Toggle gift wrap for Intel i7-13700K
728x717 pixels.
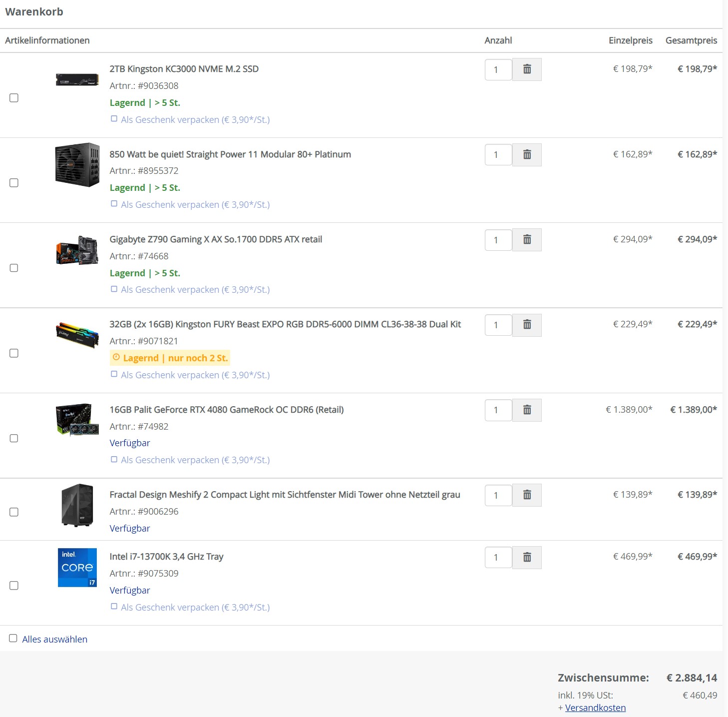coord(114,607)
